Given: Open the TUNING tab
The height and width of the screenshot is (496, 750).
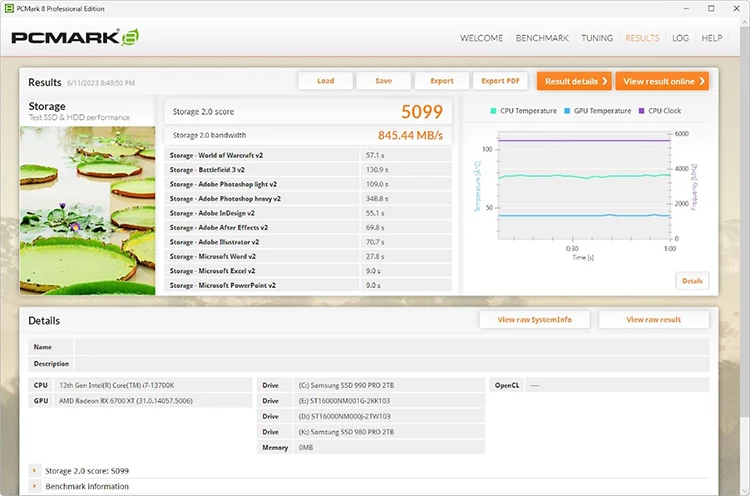Looking at the screenshot, I should pos(596,38).
